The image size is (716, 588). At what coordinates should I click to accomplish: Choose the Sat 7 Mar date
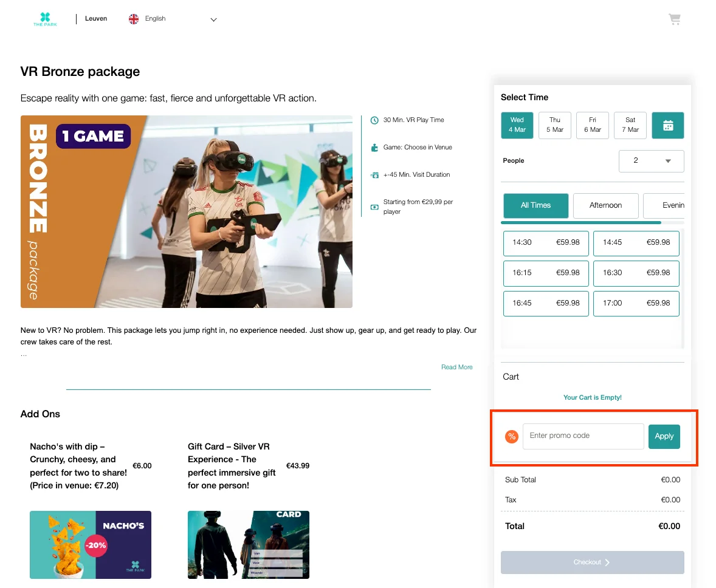click(630, 125)
